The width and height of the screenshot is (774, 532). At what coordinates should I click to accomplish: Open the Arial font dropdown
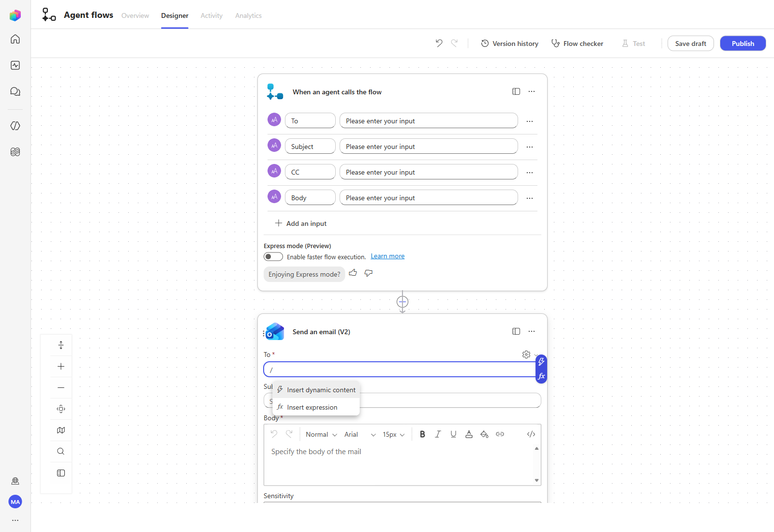click(360, 434)
